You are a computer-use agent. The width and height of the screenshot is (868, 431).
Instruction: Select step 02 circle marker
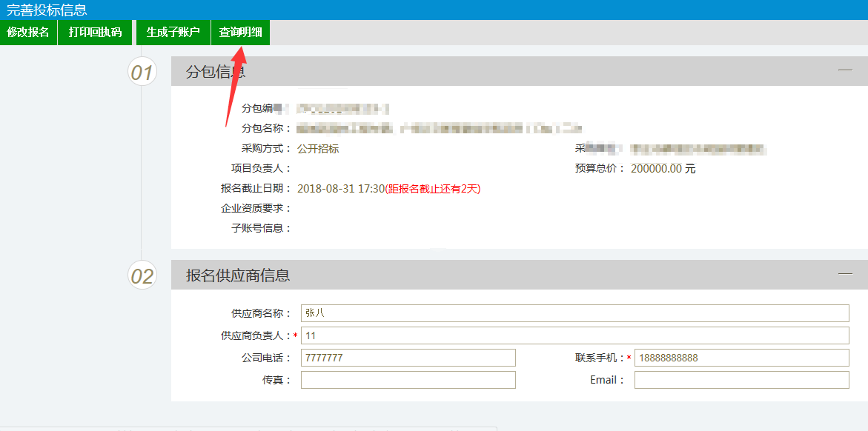point(142,275)
